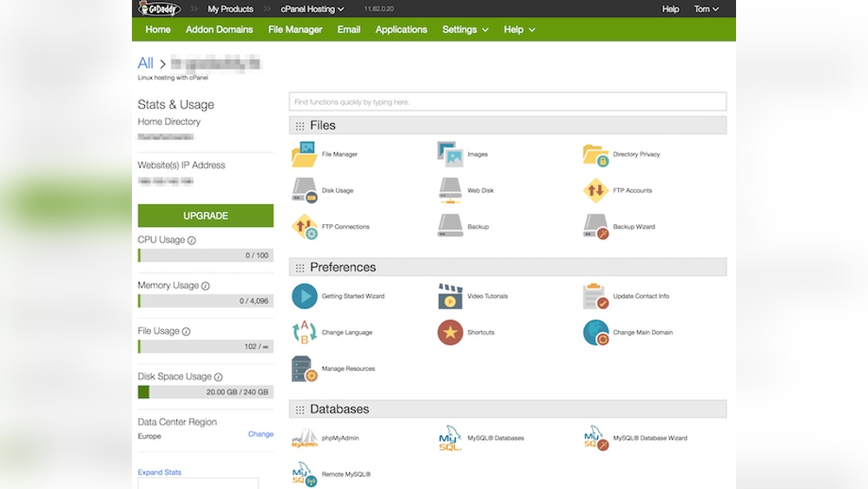Open the Images icon
Image resolution: width=868 pixels, height=489 pixels.
click(x=450, y=154)
